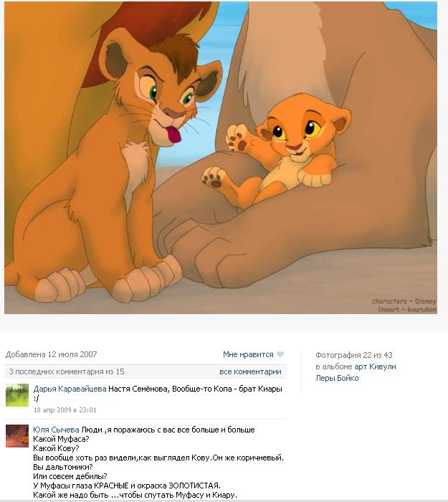Viewport: 448px width, 502px height.
Task: Click the "Фотография 22 из 43" counter text
Action: pos(354,355)
